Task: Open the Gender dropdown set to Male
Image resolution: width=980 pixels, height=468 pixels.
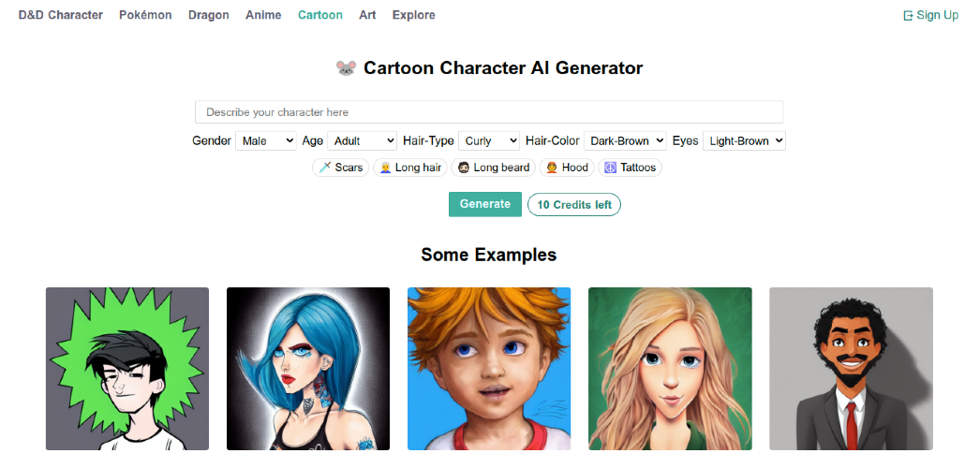Action: pyautogui.click(x=266, y=141)
